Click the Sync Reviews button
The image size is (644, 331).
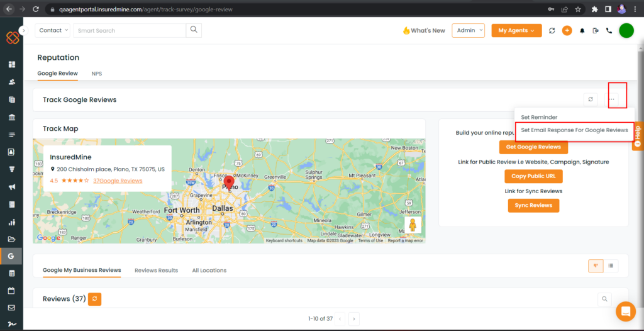click(x=533, y=205)
